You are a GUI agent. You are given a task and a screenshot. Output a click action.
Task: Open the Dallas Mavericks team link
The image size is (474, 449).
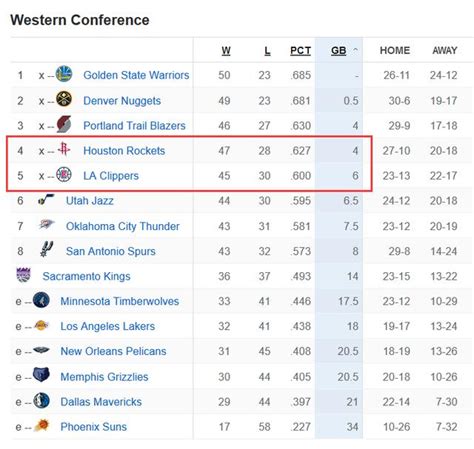101,402
